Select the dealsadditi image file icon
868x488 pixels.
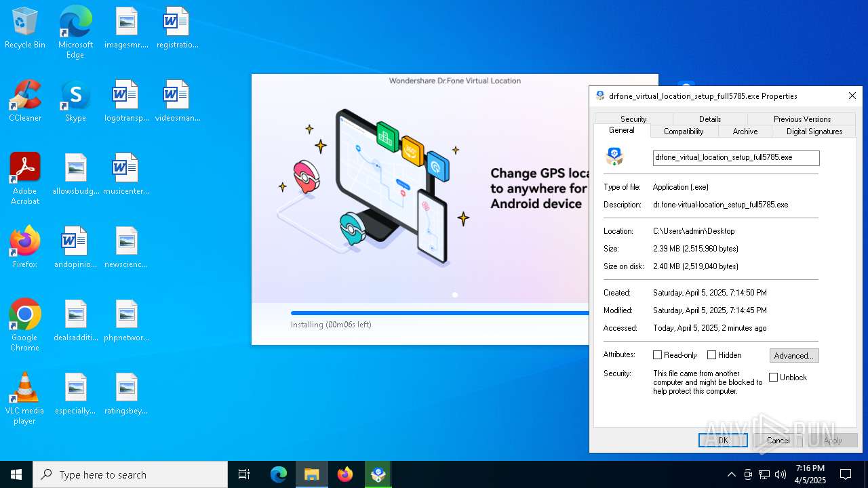[75, 321]
